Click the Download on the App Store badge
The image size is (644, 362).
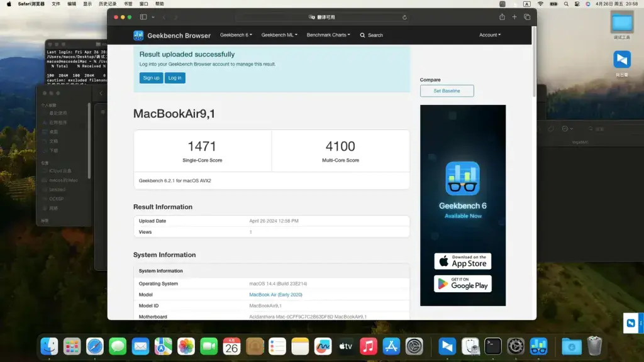click(x=463, y=261)
